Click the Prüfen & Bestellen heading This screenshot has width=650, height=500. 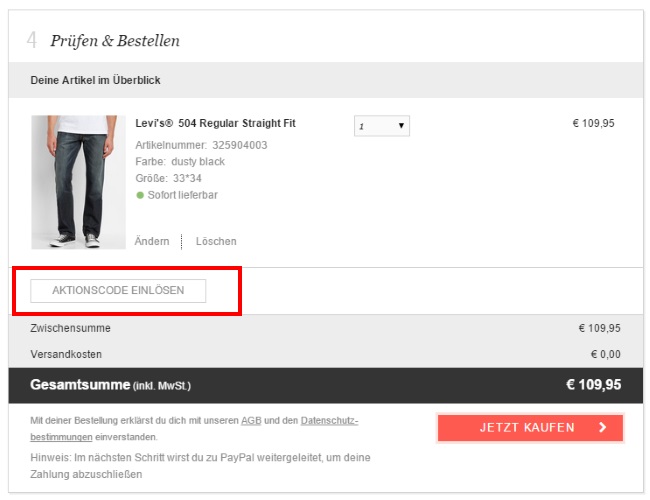[x=115, y=41]
